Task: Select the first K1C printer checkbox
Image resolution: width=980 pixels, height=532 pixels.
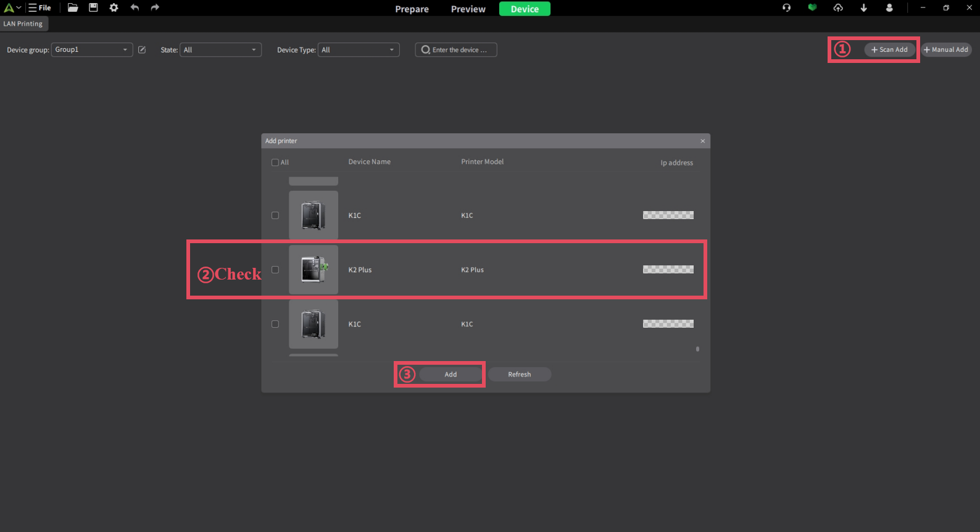Action: [x=275, y=215]
